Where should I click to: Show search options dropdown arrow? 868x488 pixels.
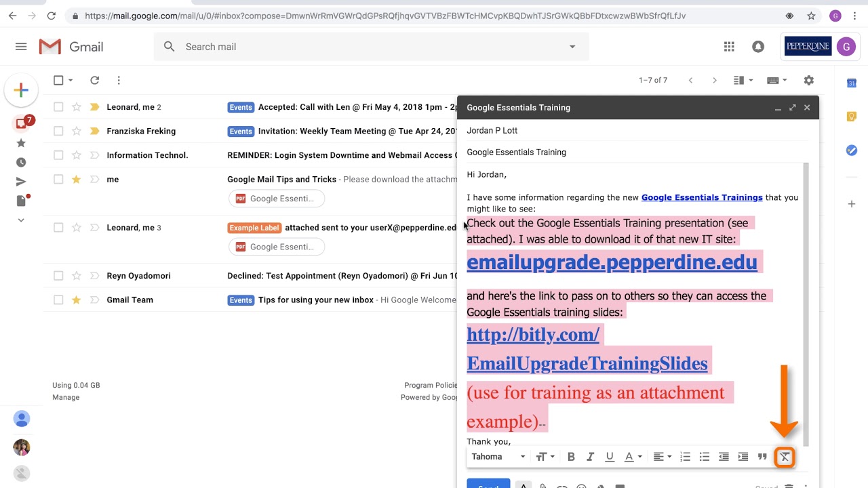[x=572, y=47]
